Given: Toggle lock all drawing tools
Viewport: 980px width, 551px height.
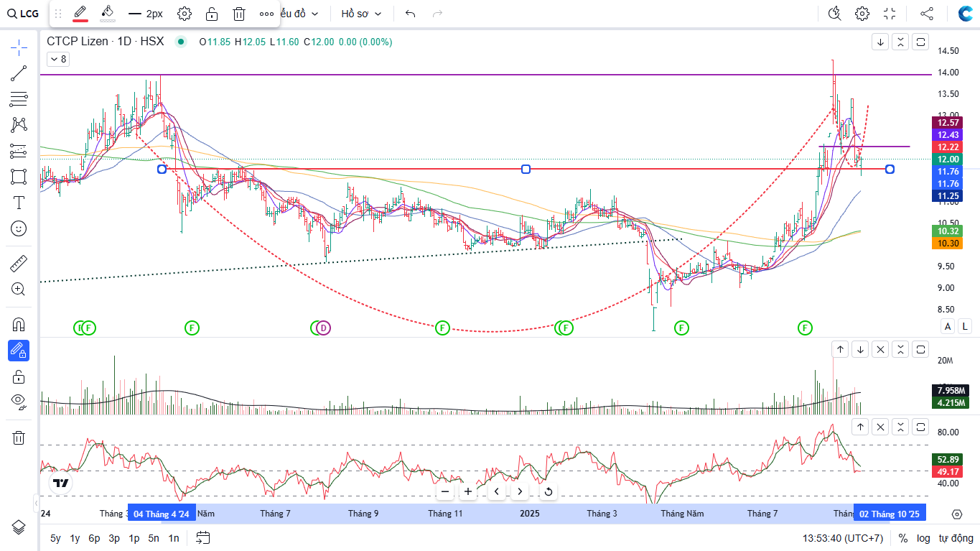Looking at the screenshot, I should point(19,377).
